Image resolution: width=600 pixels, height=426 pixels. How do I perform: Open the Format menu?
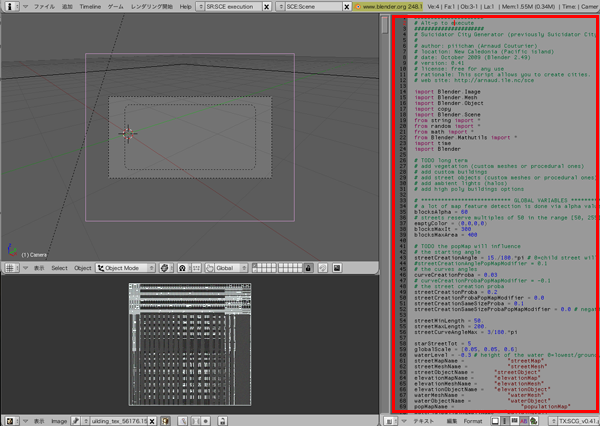click(x=473, y=421)
